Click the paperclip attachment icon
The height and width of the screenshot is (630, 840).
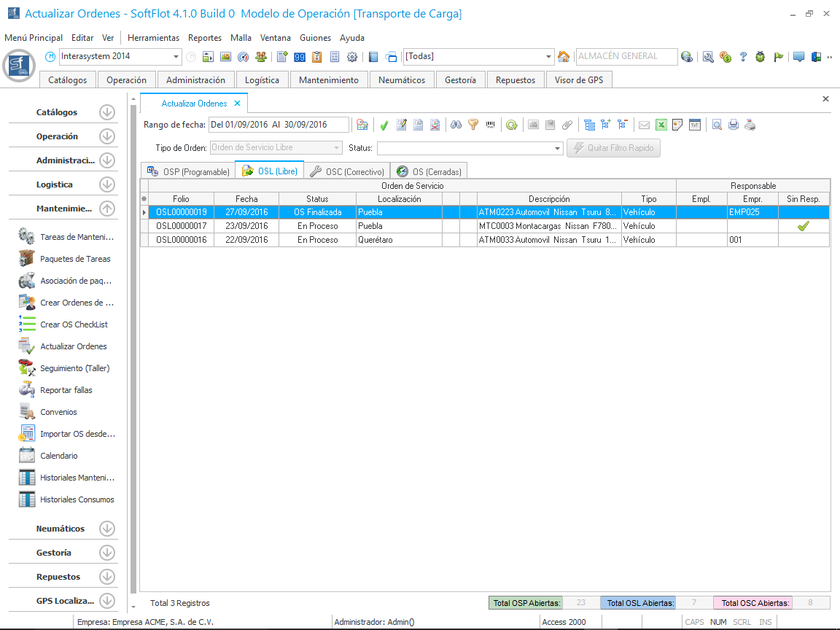click(567, 125)
